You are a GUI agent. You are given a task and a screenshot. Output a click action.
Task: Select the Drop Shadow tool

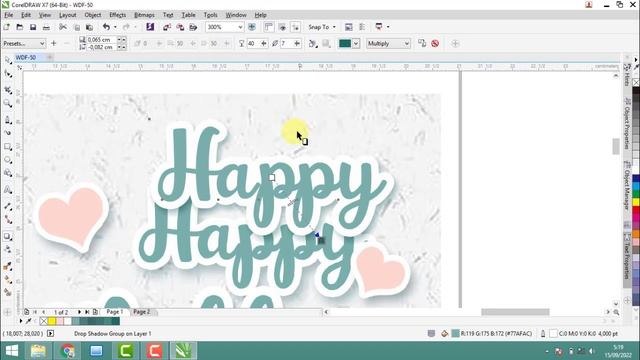[x=7, y=236]
